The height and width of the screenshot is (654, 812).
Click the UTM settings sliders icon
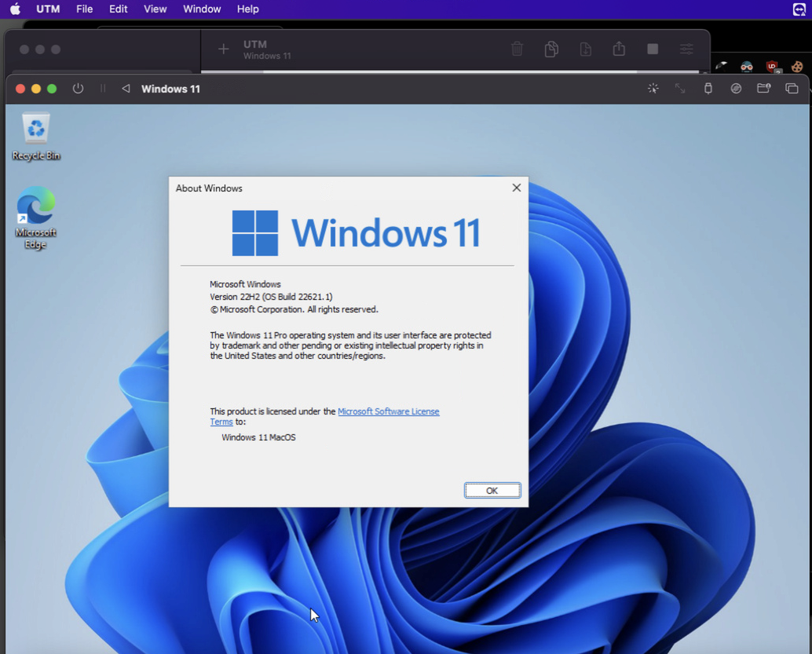(686, 49)
